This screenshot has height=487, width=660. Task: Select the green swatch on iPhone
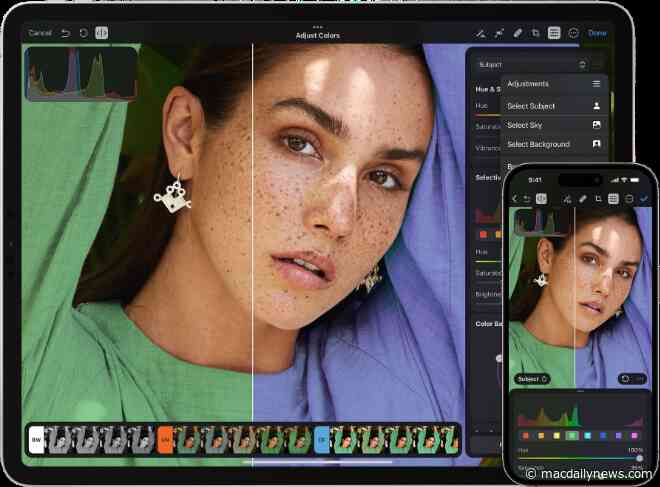click(572, 436)
